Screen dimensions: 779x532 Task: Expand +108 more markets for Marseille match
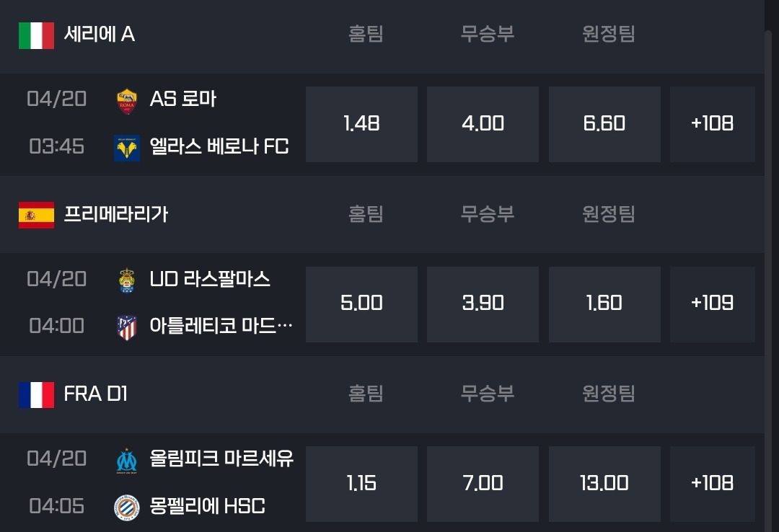click(x=713, y=484)
